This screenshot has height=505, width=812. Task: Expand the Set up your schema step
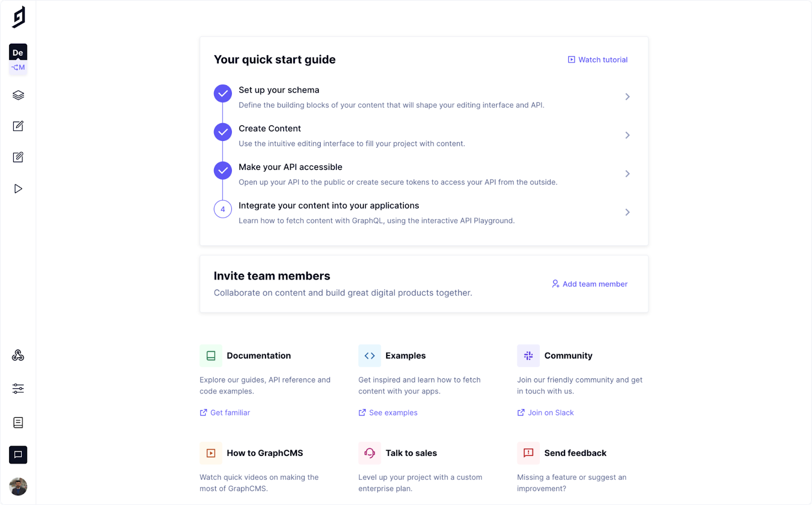pos(627,97)
